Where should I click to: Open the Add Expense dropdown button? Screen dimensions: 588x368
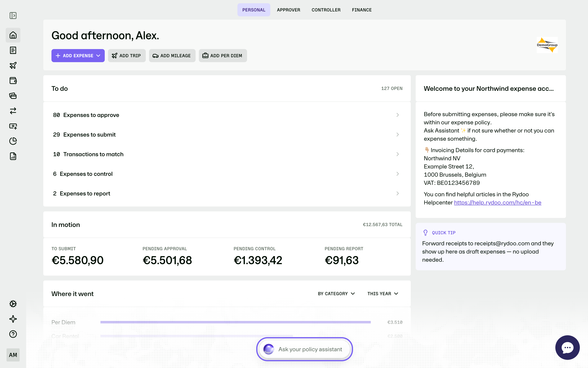(78, 56)
